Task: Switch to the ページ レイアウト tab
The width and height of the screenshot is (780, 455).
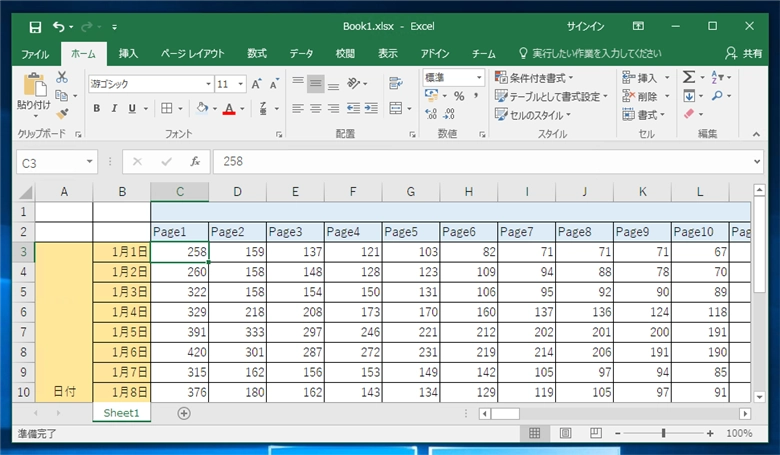Action: 193,54
